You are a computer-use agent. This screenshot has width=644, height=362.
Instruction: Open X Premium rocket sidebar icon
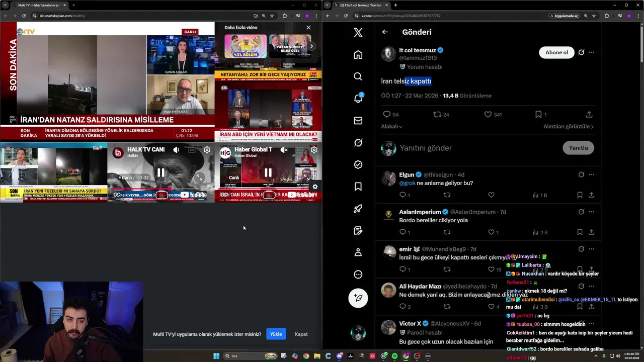pos(358,209)
